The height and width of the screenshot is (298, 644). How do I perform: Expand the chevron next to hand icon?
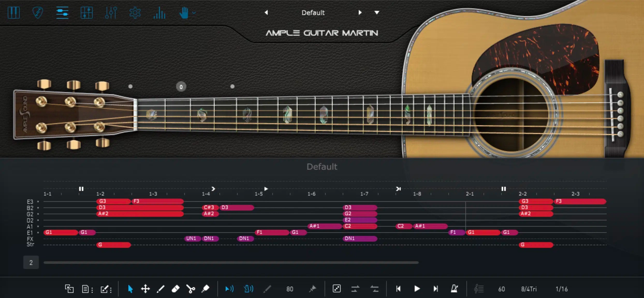pyautogui.click(x=194, y=12)
